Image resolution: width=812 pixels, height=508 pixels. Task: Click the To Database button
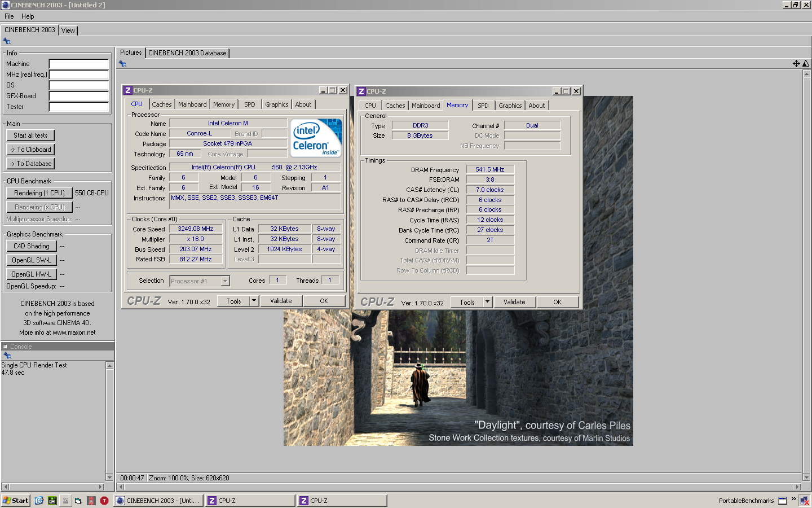point(30,164)
